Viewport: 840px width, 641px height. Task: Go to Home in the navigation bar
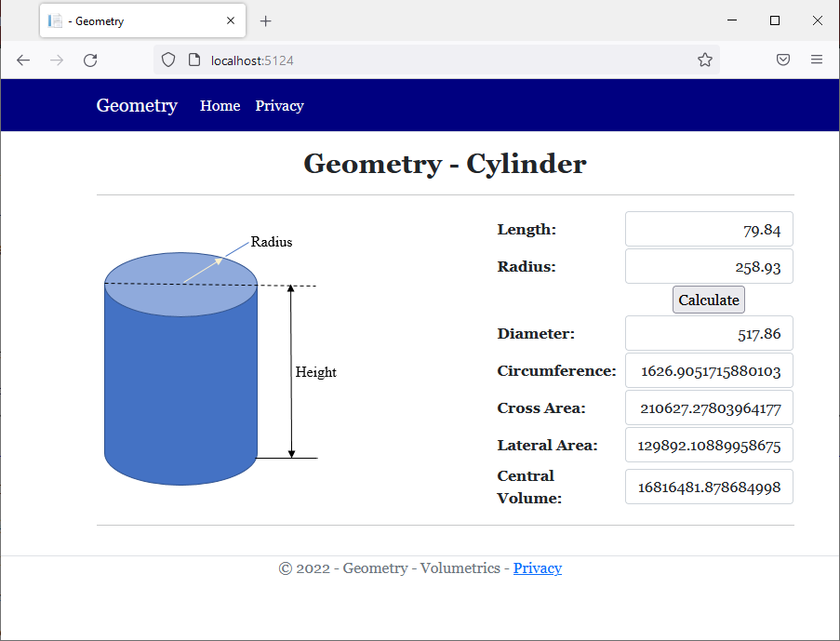click(x=220, y=105)
